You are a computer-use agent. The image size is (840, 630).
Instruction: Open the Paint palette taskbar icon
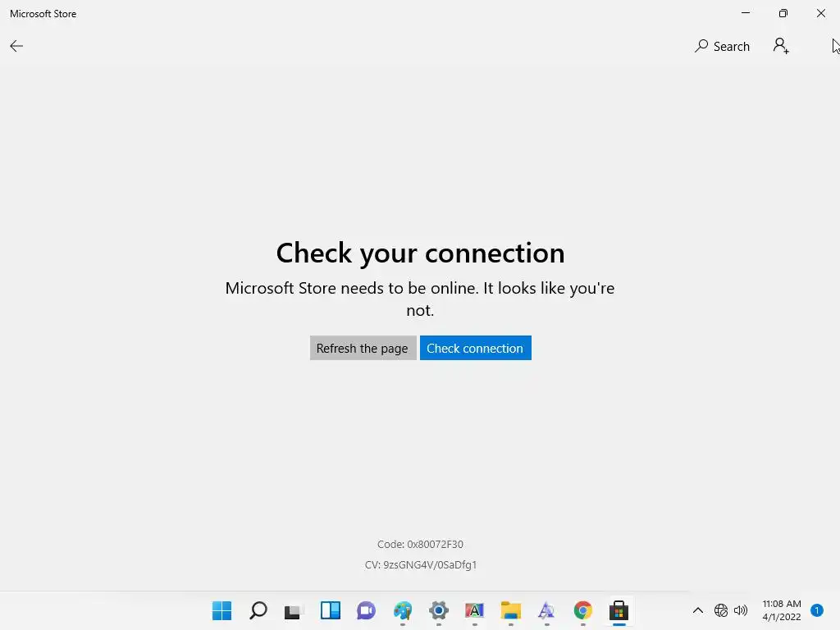[402, 610]
